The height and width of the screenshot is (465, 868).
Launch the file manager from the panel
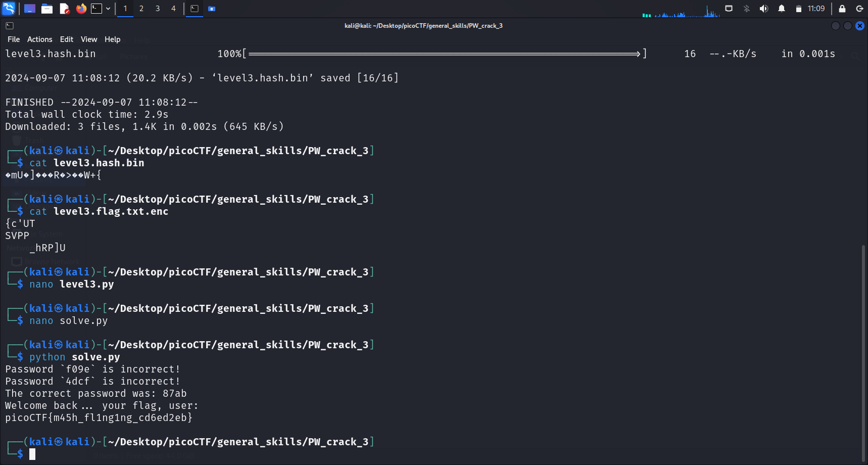coord(47,9)
